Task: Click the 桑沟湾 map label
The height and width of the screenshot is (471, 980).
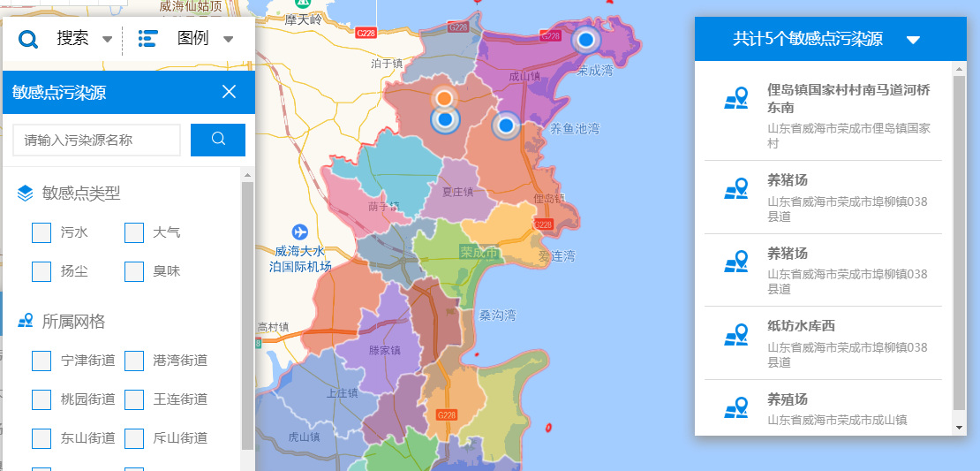Action: coord(498,315)
